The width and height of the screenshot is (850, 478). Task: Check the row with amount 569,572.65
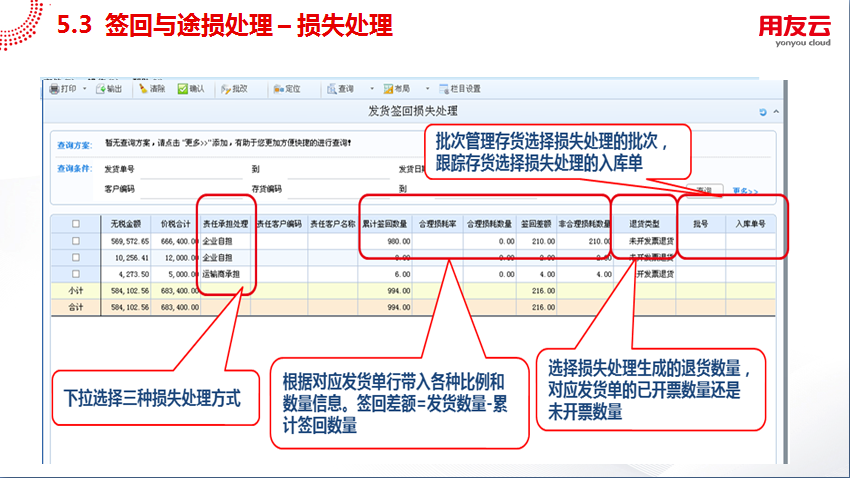(76, 241)
